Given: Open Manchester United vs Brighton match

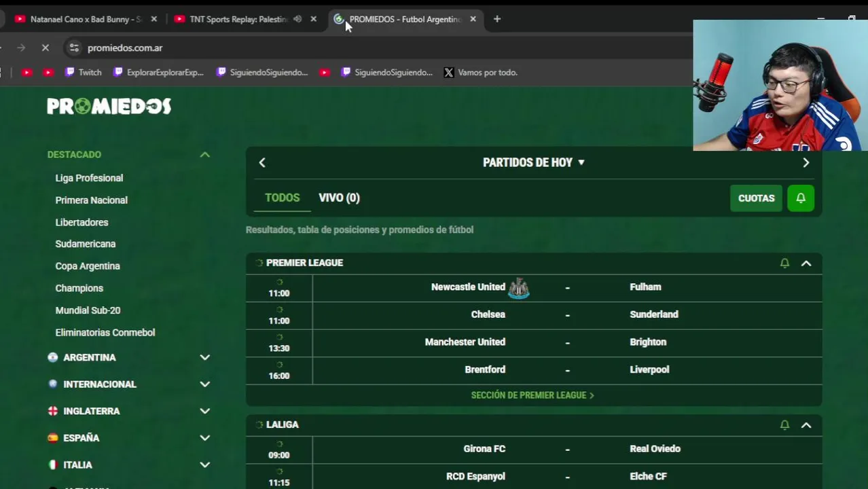Looking at the screenshot, I should click(534, 342).
